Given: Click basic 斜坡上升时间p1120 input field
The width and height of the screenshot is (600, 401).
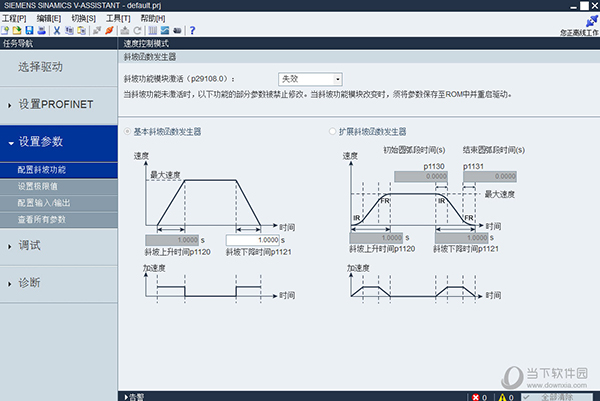Looking at the screenshot, I should [172, 240].
